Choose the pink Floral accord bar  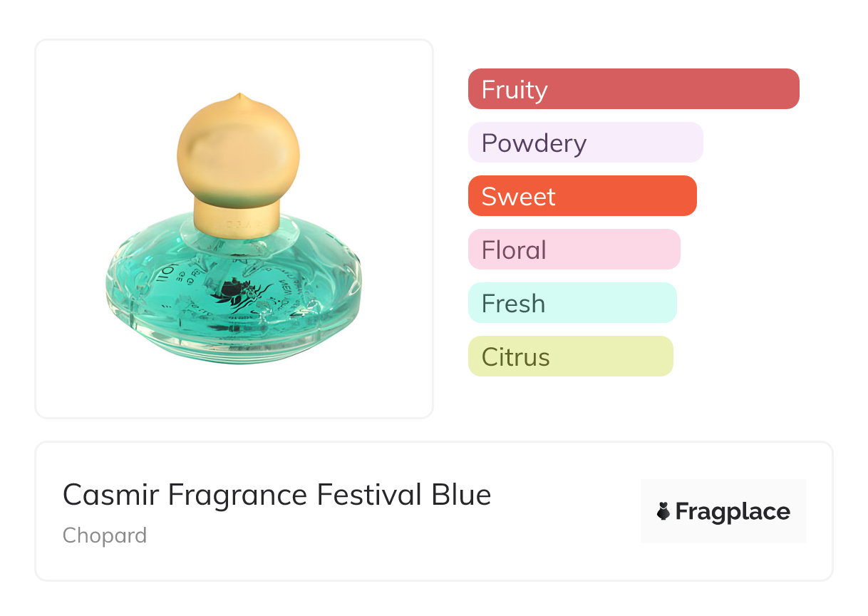click(574, 250)
